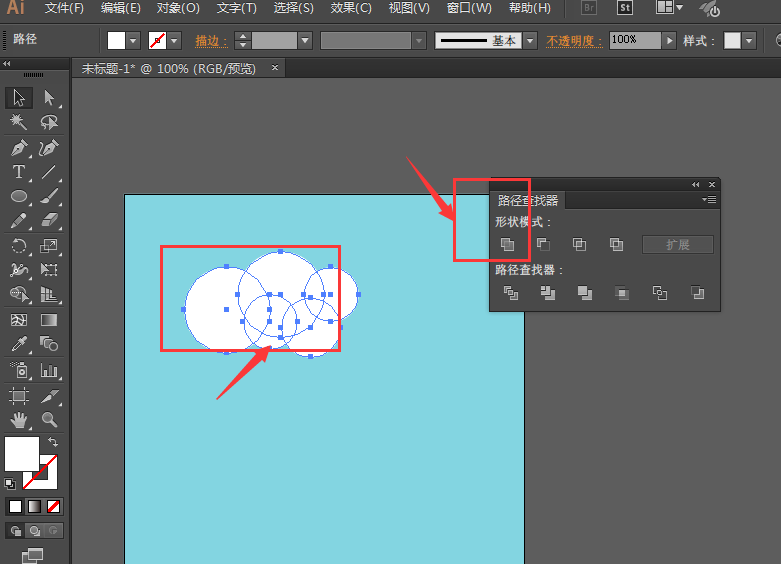Screen dimensions: 781x564
Task: Select the Rotate tool
Action: (x=19, y=246)
